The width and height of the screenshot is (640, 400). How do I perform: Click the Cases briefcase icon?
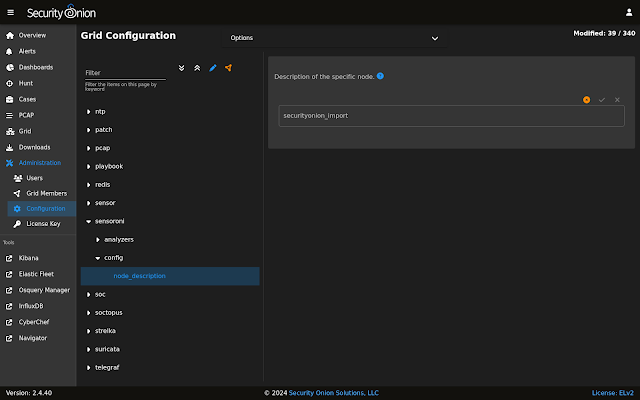9,99
